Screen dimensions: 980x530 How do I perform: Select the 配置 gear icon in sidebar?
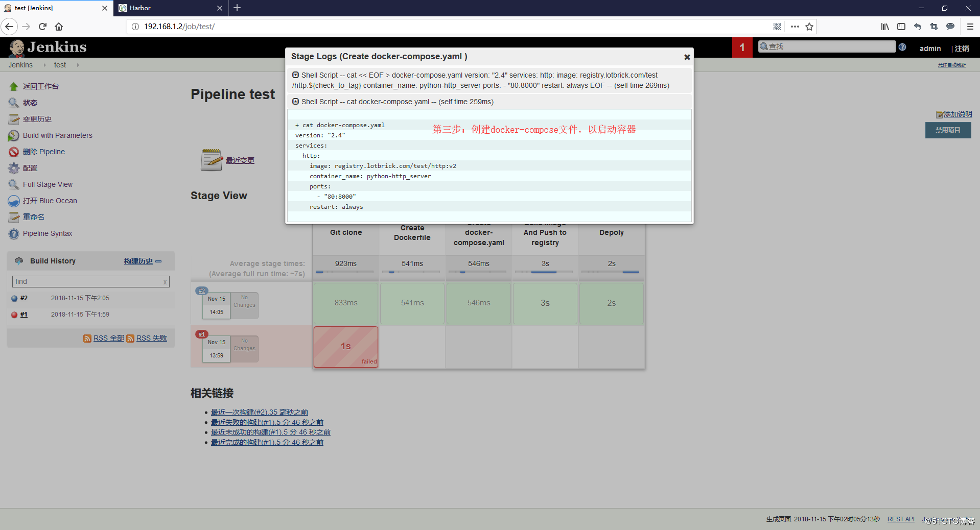tap(14, 168)
